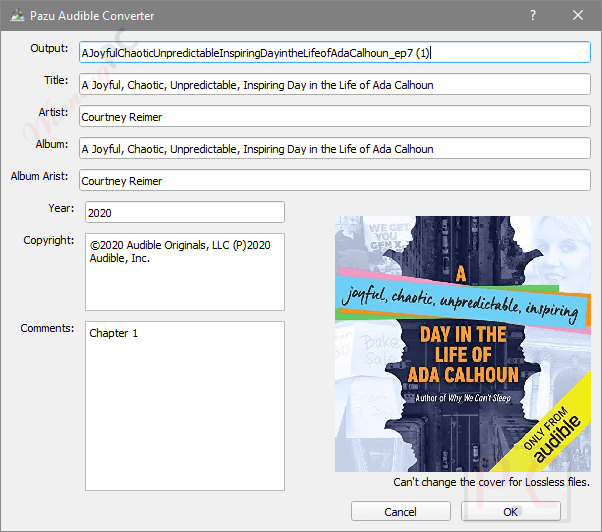This screenshot has height=532, width=602.
Task: Click the Pazu Audible Converter window title
Action: [x=92, y=16]
